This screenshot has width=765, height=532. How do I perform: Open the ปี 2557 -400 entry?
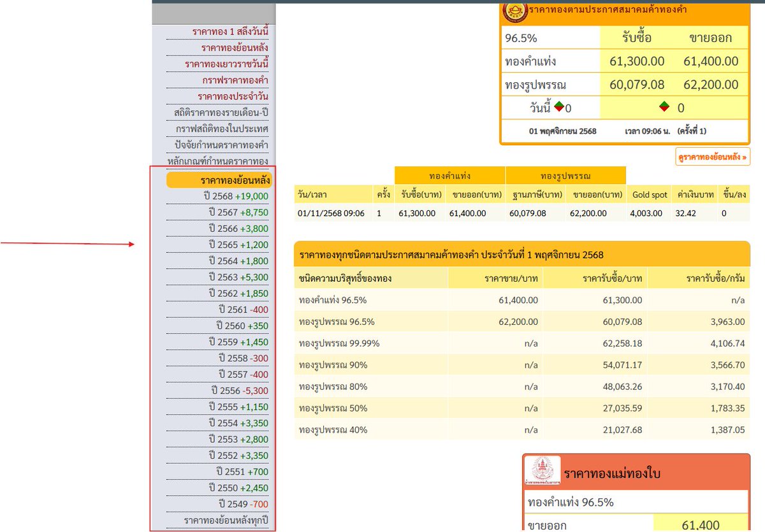243,375
